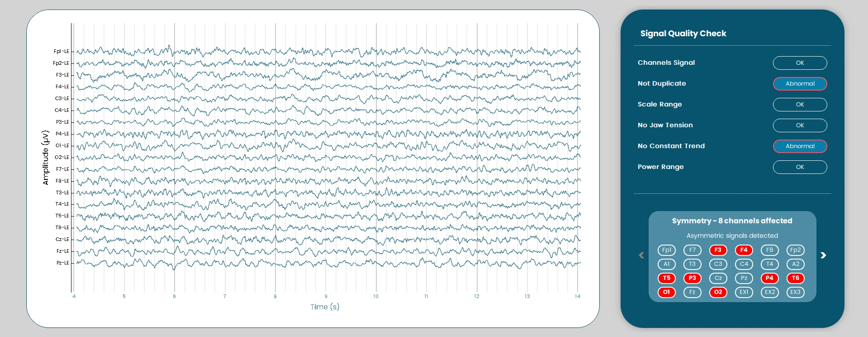Click the next arrow in the Symmetry card
This screenshot has width=868, height=337.
823,255
